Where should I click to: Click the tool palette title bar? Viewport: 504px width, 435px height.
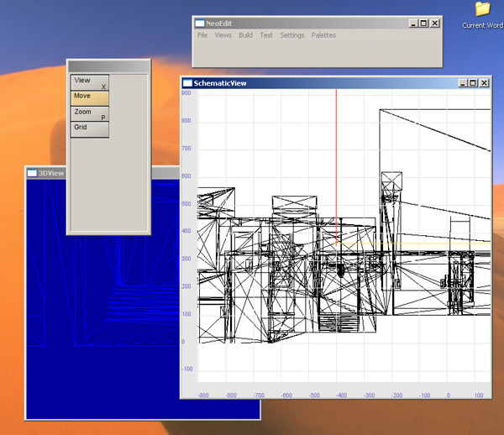[108, 67]
